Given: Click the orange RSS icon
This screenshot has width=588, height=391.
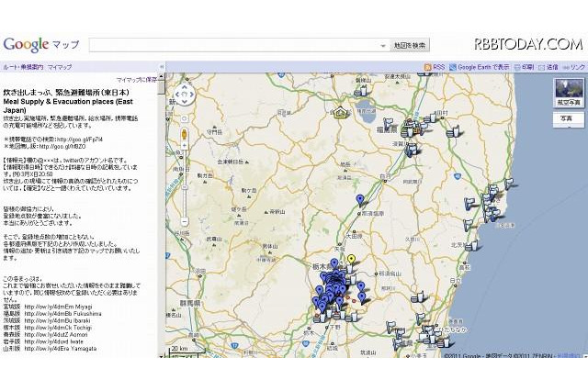Looking at the screenshot, I should (x=427, y=67).
